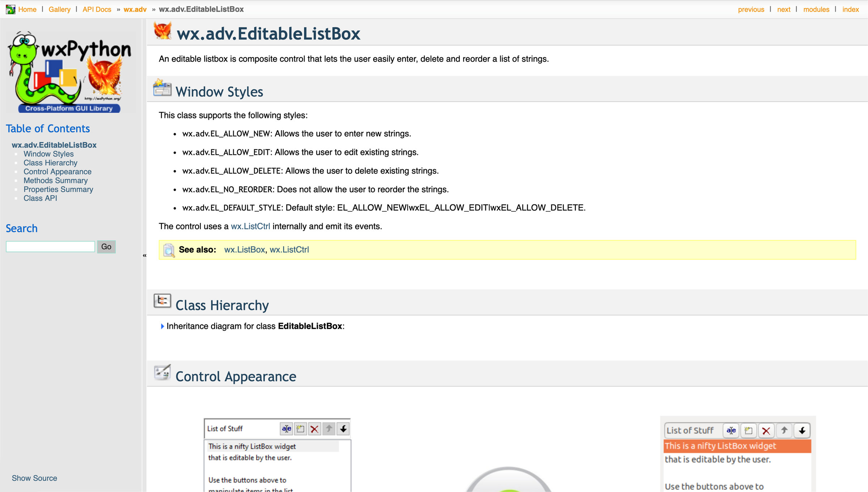The height and width of the screenshot is (492, 868).
Task: Click the move up arrow in left screenshot
Action: pyautogui.click(x=329, y=429)
